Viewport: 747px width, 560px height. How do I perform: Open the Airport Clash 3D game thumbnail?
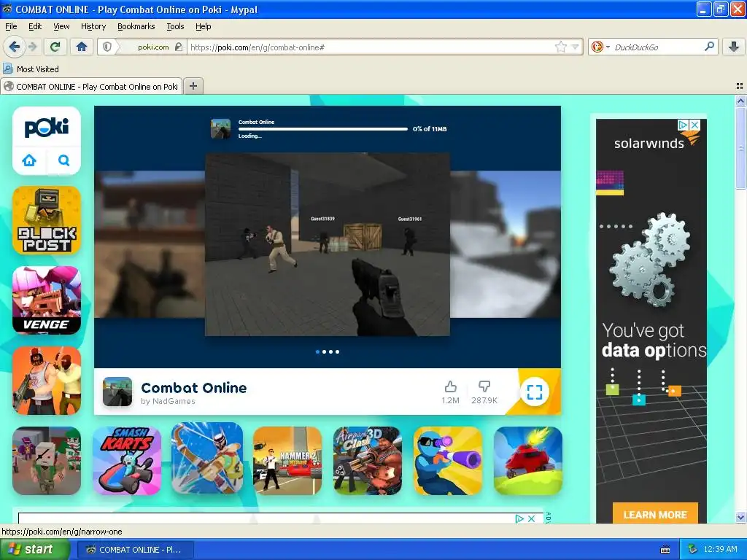coord(368,461)
